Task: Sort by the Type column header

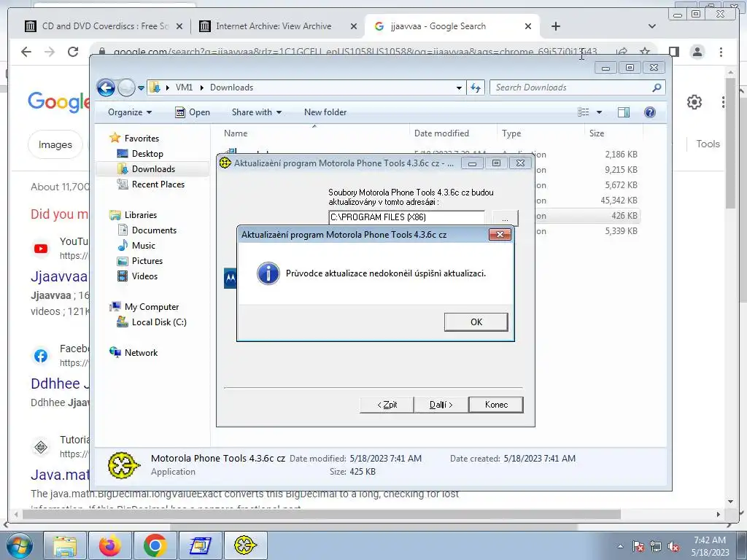Action: point(541,133)
